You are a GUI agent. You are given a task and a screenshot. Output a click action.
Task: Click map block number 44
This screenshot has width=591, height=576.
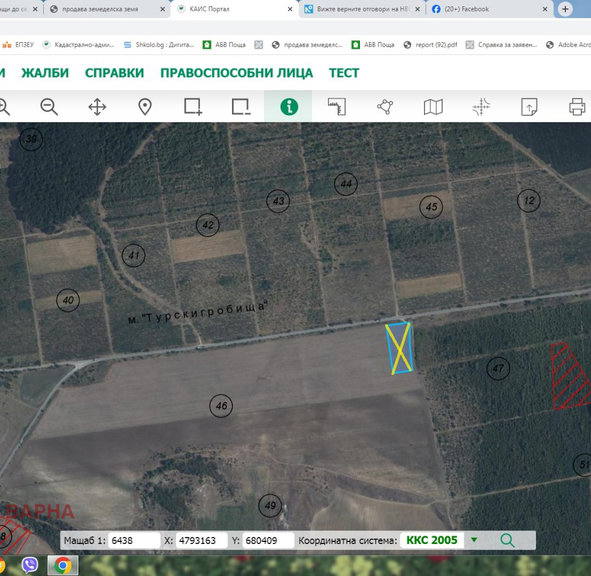tap(346, 184)
